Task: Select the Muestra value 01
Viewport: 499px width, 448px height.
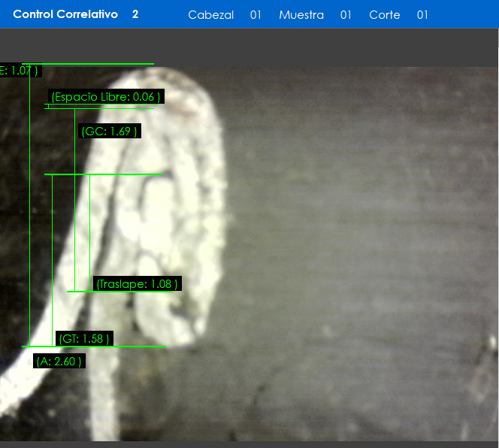Action: point(346,15)
